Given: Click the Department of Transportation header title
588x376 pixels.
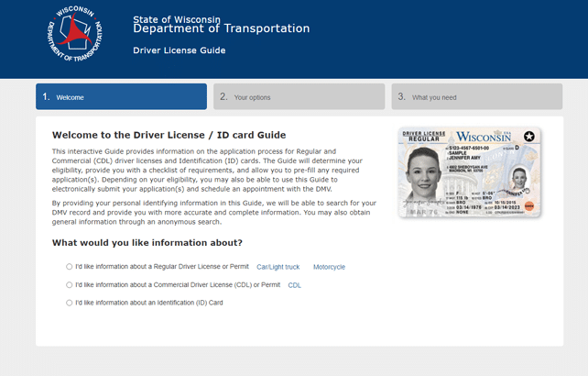Looking at the screenshot, I should 221,29.
